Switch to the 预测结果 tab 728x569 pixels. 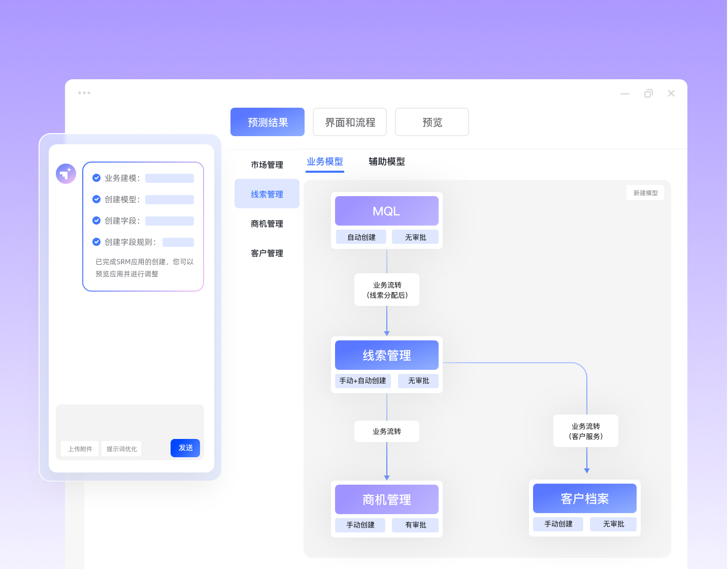coord(268,122)
